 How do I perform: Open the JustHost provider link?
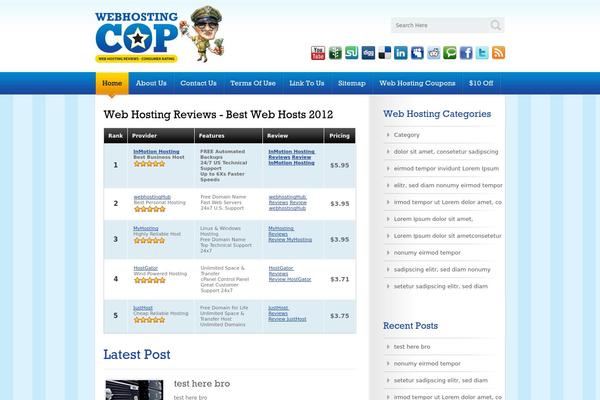click(143, 308)
